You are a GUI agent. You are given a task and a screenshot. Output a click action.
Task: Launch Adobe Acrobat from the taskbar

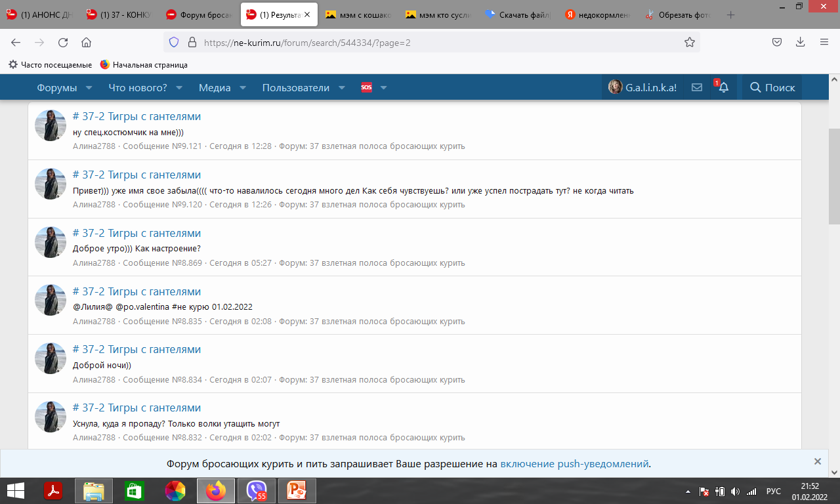(52, 491)
